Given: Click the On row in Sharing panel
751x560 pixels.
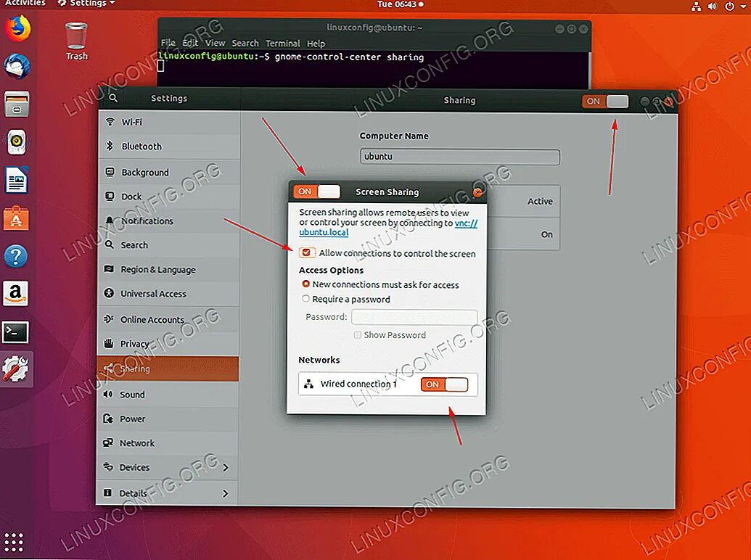Looking at the screenshot, I should pyautogui.click(x=523, y=234).
